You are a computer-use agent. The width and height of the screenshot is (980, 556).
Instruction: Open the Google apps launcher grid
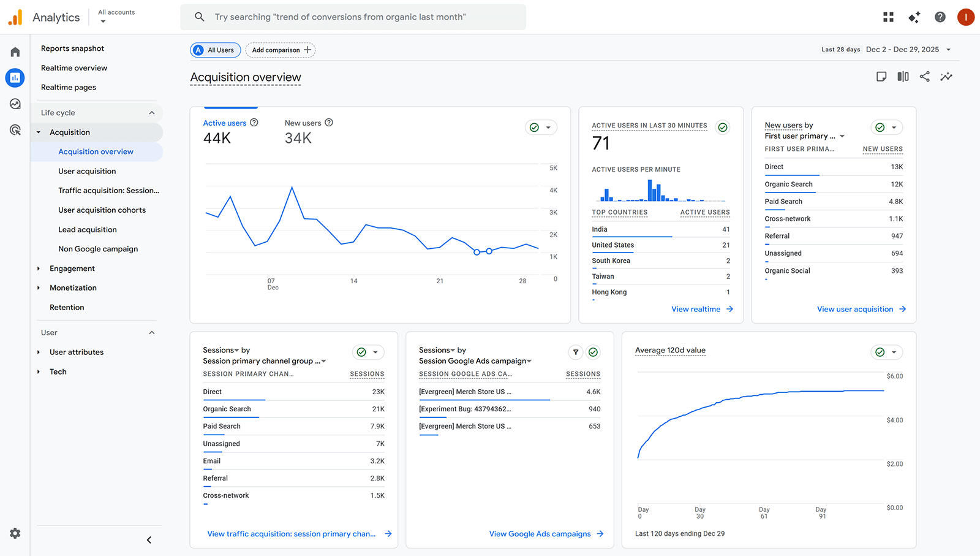tap(888, 17)
